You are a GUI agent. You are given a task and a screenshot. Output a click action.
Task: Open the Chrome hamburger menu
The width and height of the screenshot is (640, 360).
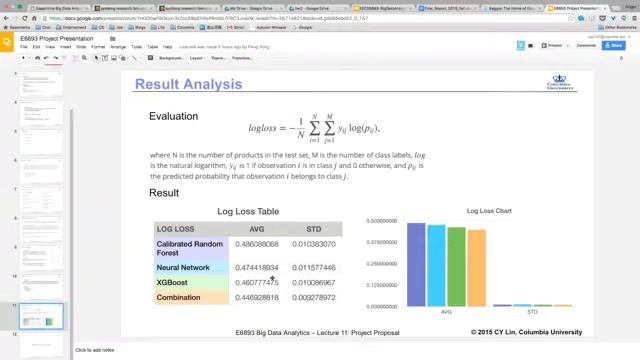coord(634,18)
